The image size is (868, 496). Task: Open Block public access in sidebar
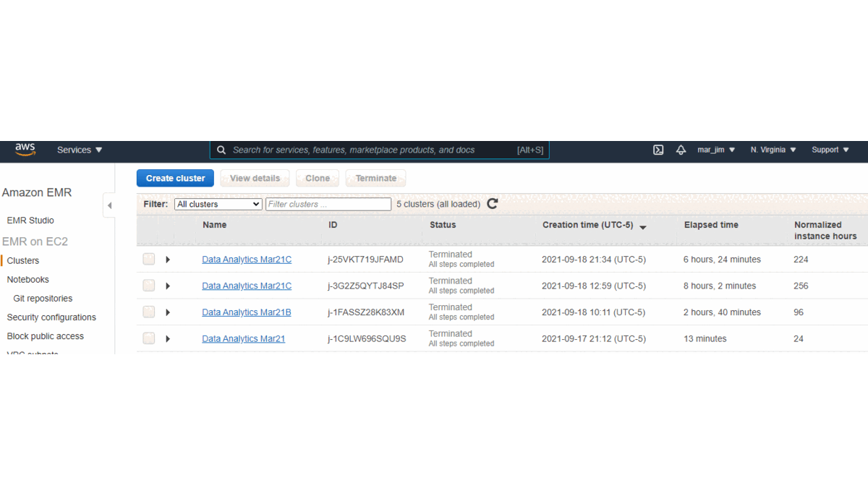point(46,336)
